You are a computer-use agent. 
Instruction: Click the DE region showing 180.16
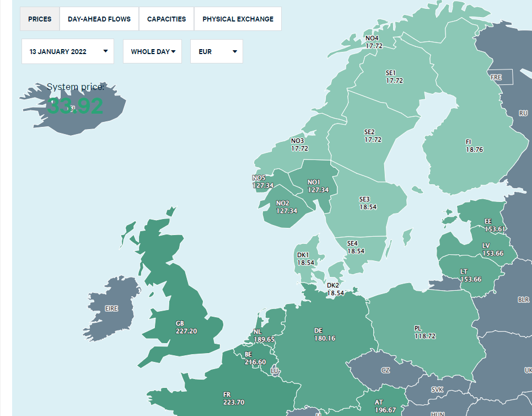(324, 334)
